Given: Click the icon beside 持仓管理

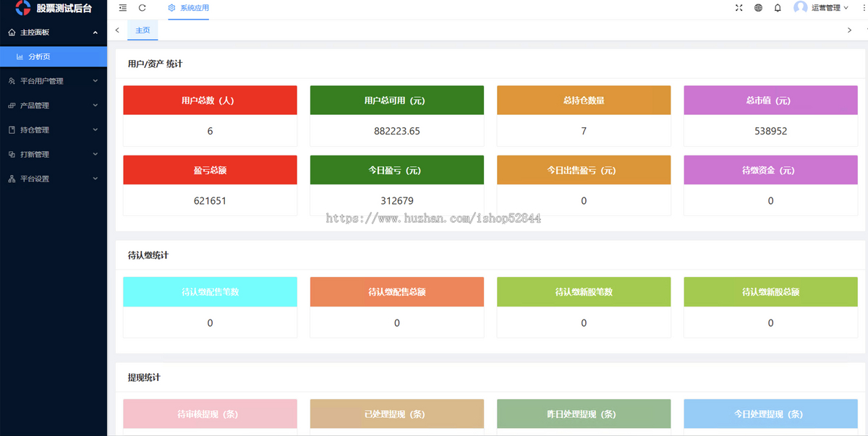Looking at the screenshot, I should click(x=12, y=130).
